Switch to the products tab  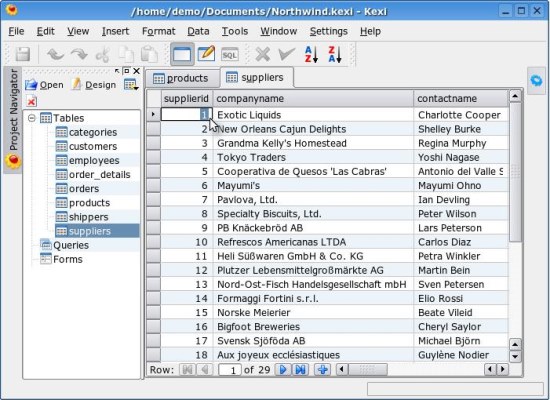tap(182, 78)
